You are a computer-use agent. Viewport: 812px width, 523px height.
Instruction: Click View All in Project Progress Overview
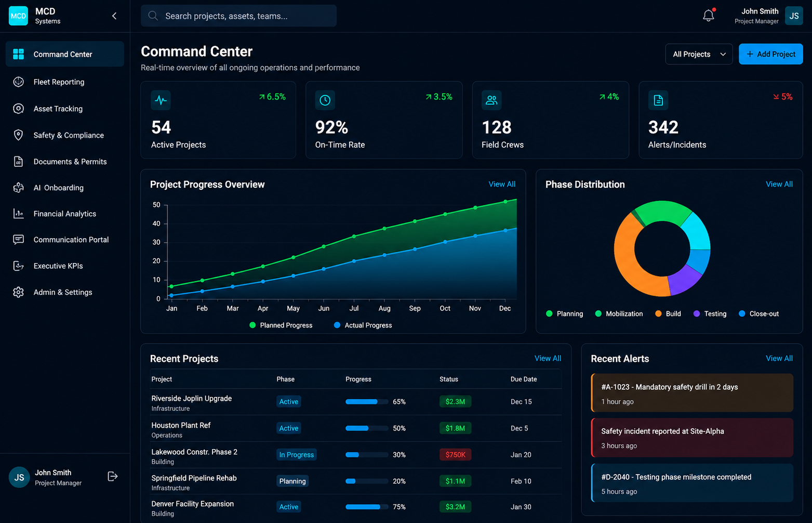[502, 184]
